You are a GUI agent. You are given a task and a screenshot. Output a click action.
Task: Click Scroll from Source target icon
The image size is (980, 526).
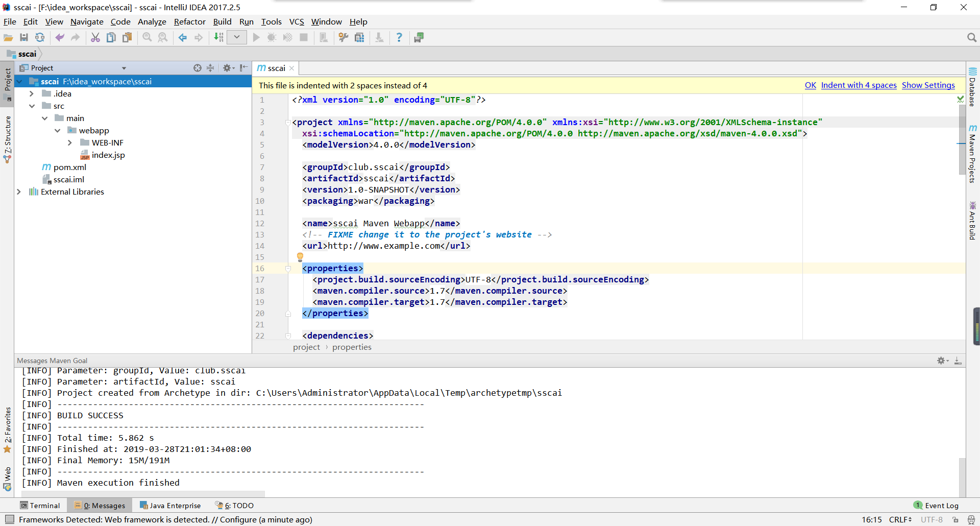pyautogui.click(x=198, y=68)
